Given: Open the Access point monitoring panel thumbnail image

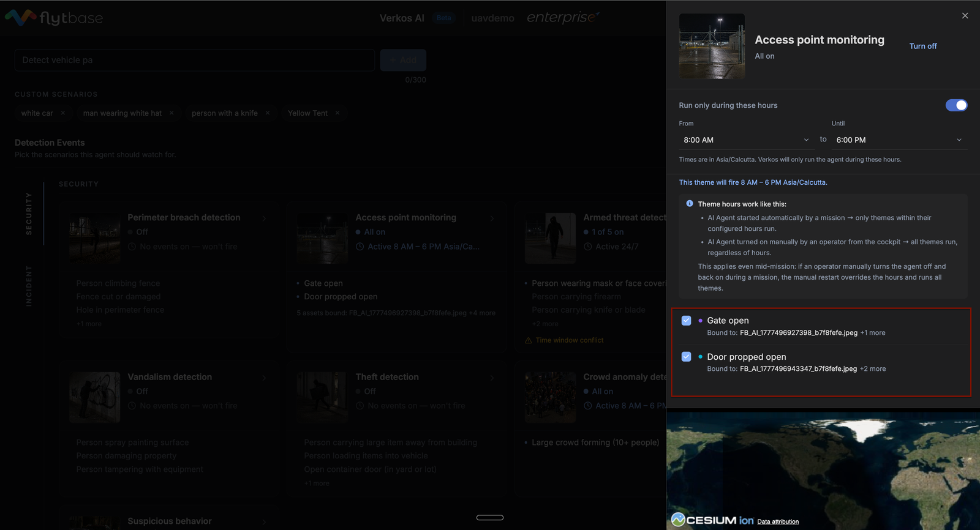Looking at the screenshot, I should (x=712, y=46).
